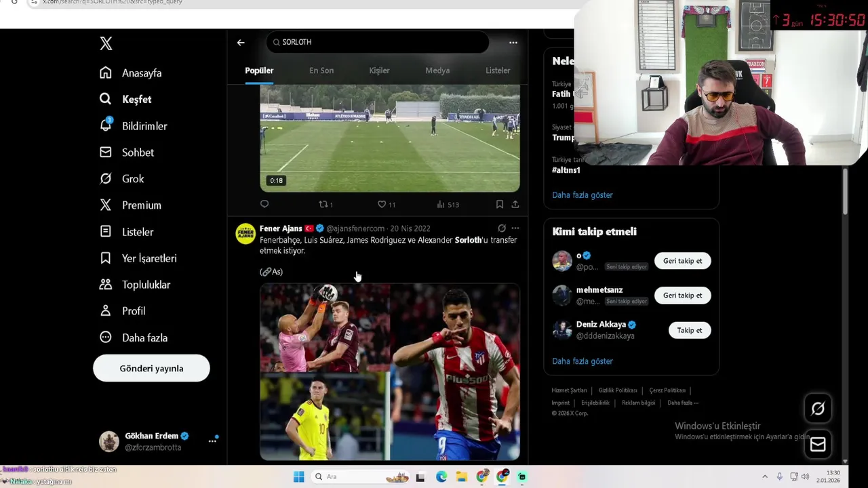Screen dimensions: 868x488
Task: Show more trends via Daha fazla göster
Action: point(583,195)
